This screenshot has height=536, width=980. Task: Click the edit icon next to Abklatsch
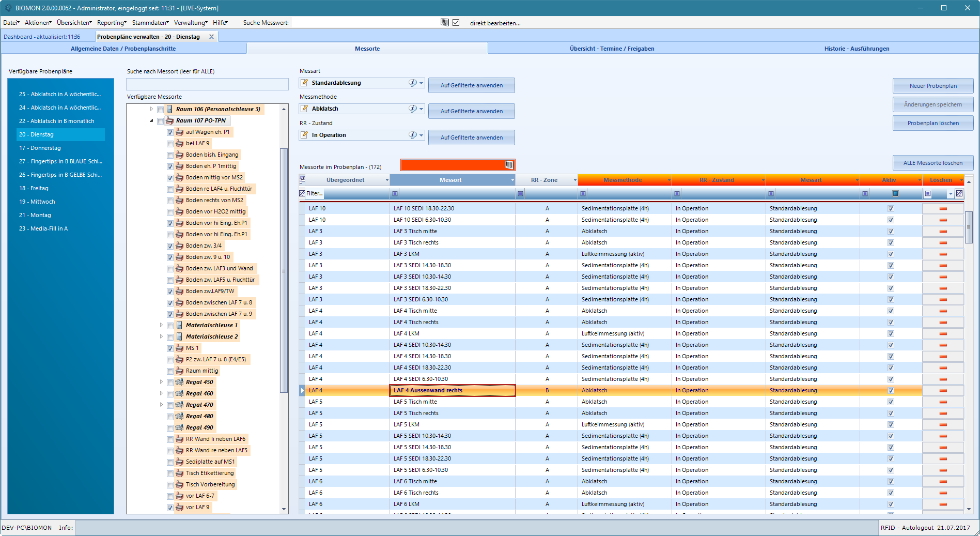pos(305,109)
